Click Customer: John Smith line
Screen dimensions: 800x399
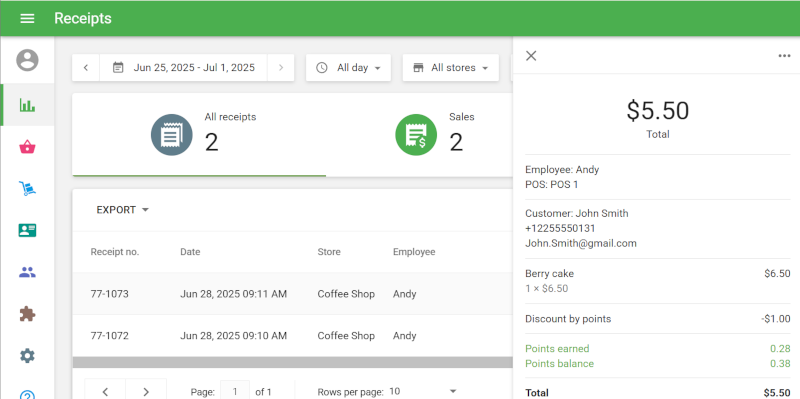[577, 213]
